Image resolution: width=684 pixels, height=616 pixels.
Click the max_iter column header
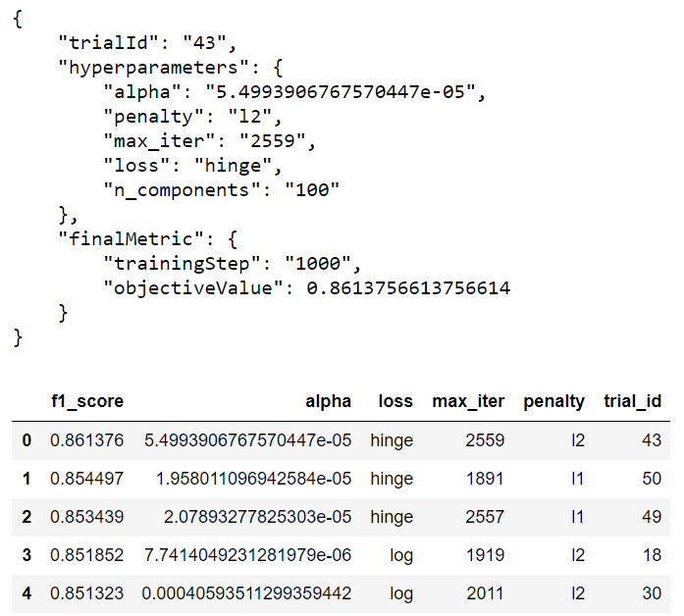(x=468, y=401)
